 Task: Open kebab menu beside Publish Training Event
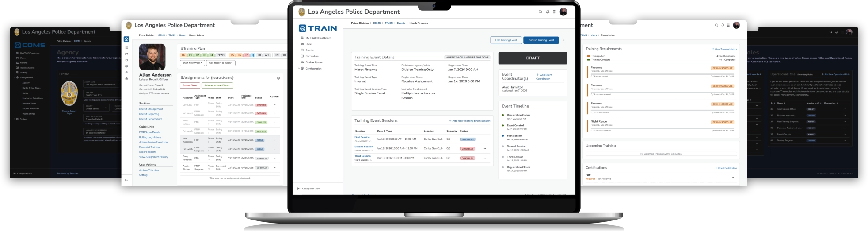click(x=564, y=40)
